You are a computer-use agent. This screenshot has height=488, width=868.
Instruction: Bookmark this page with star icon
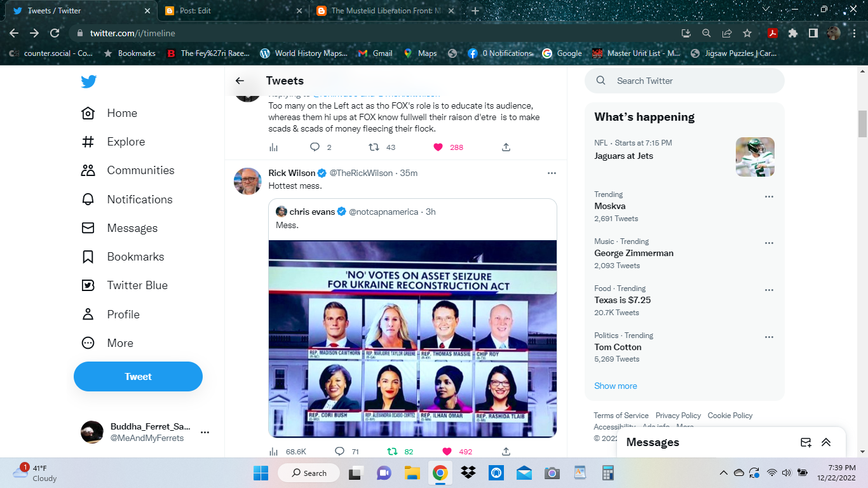pos(747,33)
